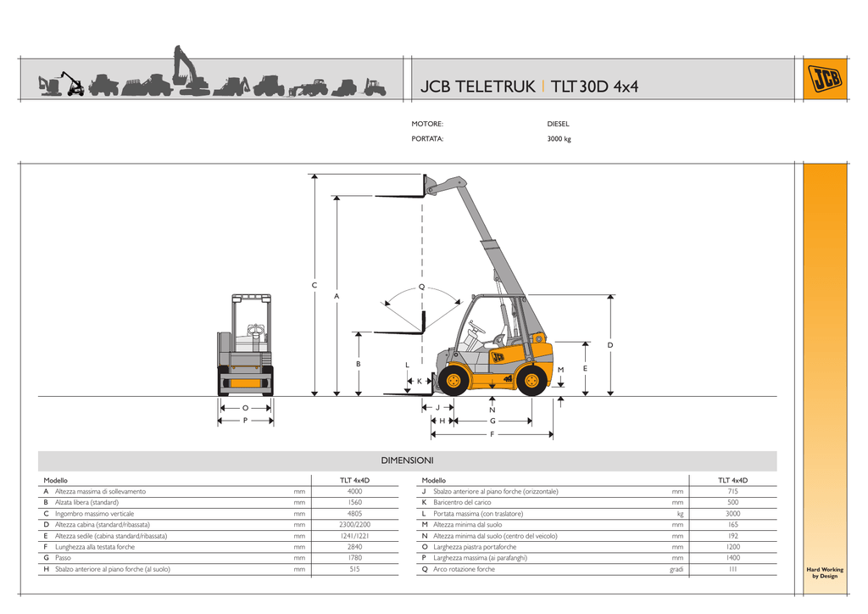Click the JCB TELETRUK title text
The width and height of the screenshot is (868, 614).
pos(478,87)
